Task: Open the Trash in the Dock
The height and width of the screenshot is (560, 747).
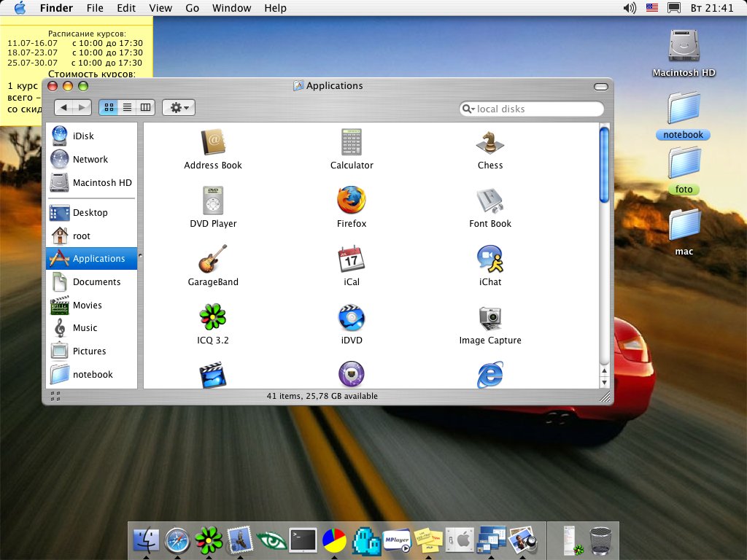Action: pyautogui.click(x=600, y=541)
